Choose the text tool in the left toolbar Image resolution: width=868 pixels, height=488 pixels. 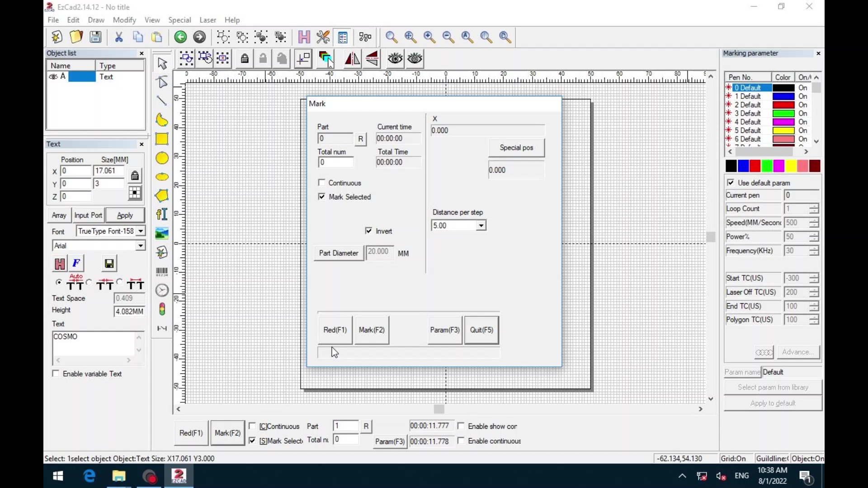[x=162, y=214]
